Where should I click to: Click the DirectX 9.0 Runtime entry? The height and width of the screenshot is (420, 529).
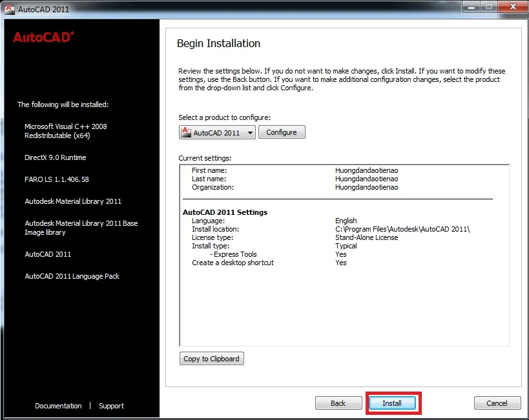tap(56, 157)
